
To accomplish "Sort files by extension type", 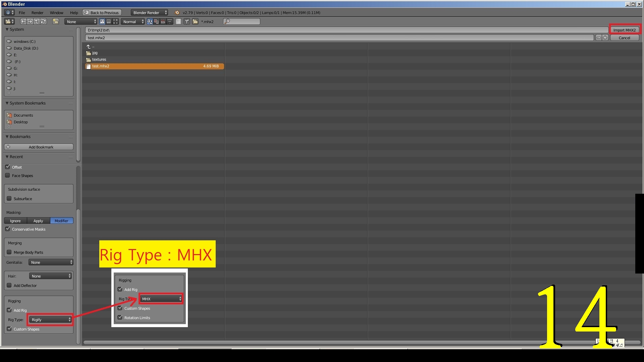I will [x=156, y=21].
